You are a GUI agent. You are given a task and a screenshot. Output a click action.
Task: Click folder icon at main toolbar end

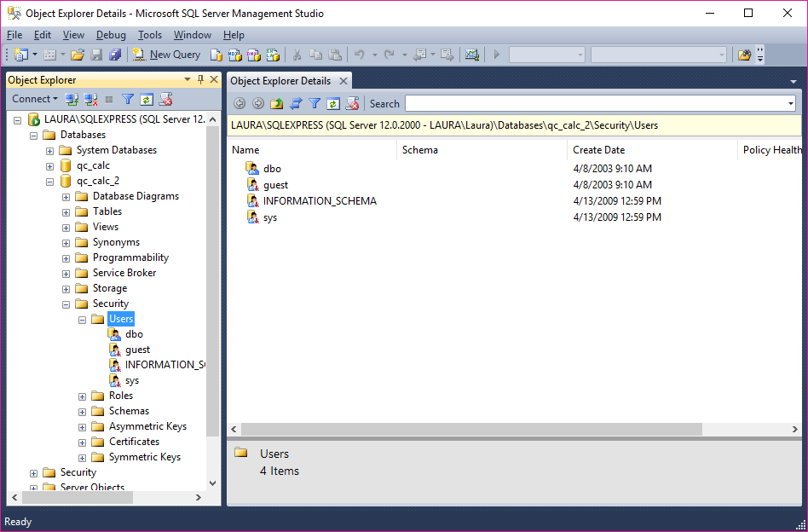click(744, 55)
